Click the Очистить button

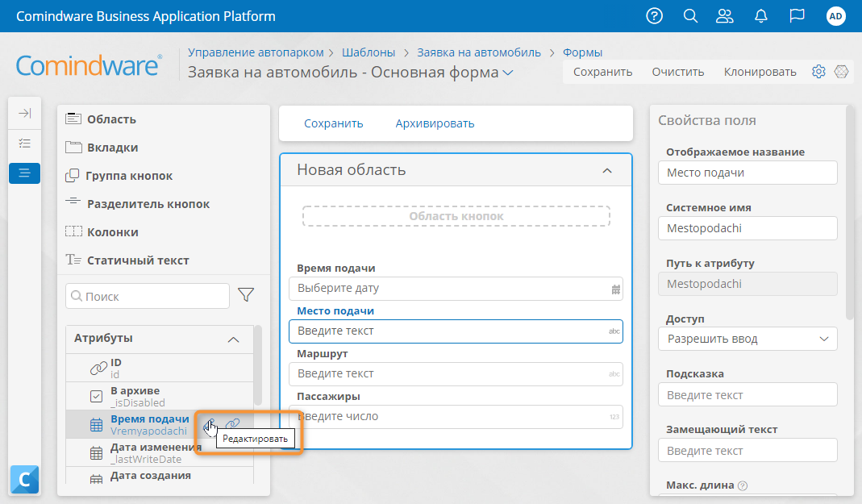click(x=678, y=72)
